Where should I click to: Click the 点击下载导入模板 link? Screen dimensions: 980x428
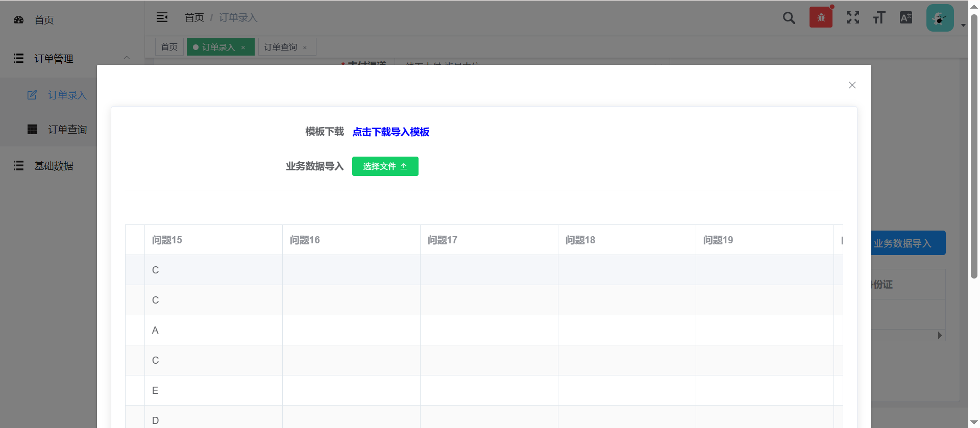[390, 132]
